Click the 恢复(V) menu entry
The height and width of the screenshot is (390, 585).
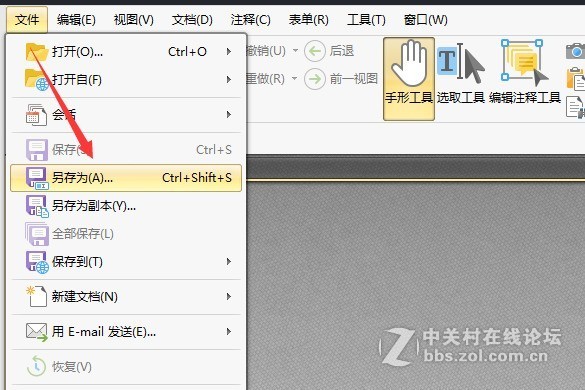click(126, 366)
